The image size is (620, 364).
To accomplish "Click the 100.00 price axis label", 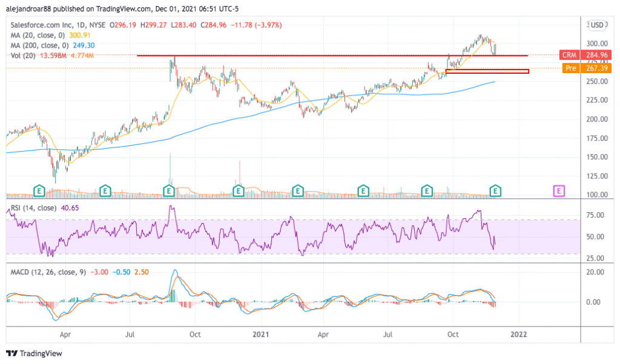I will (x=597, y=195).
